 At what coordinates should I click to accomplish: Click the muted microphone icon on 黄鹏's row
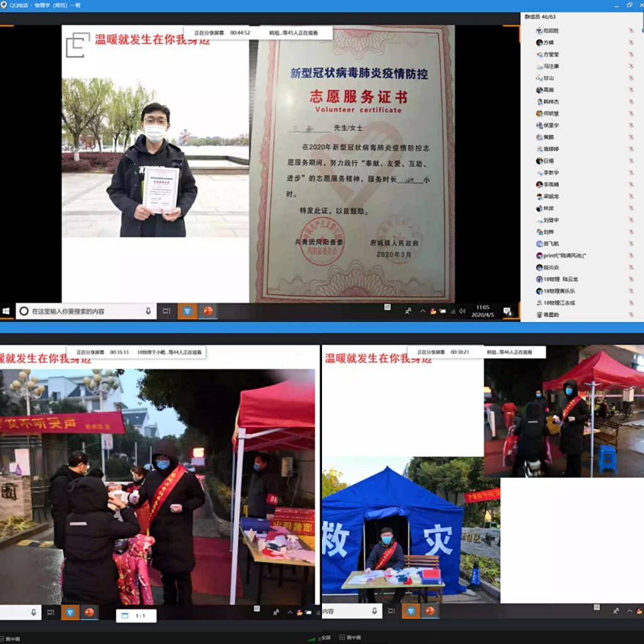pos(631,137)
